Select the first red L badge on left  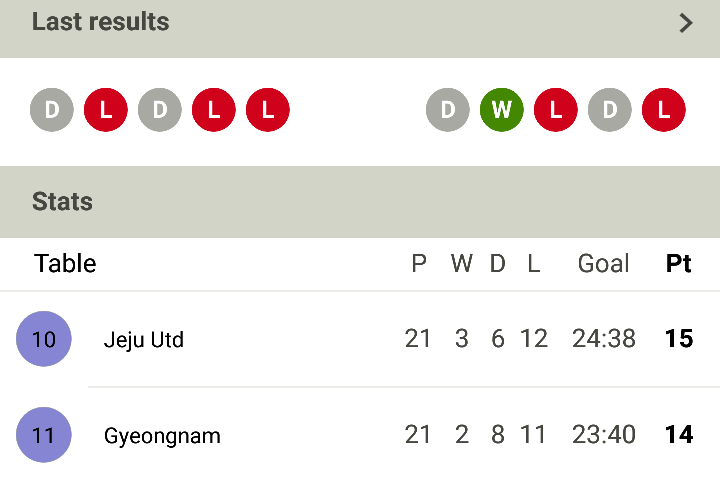[106, 110]
